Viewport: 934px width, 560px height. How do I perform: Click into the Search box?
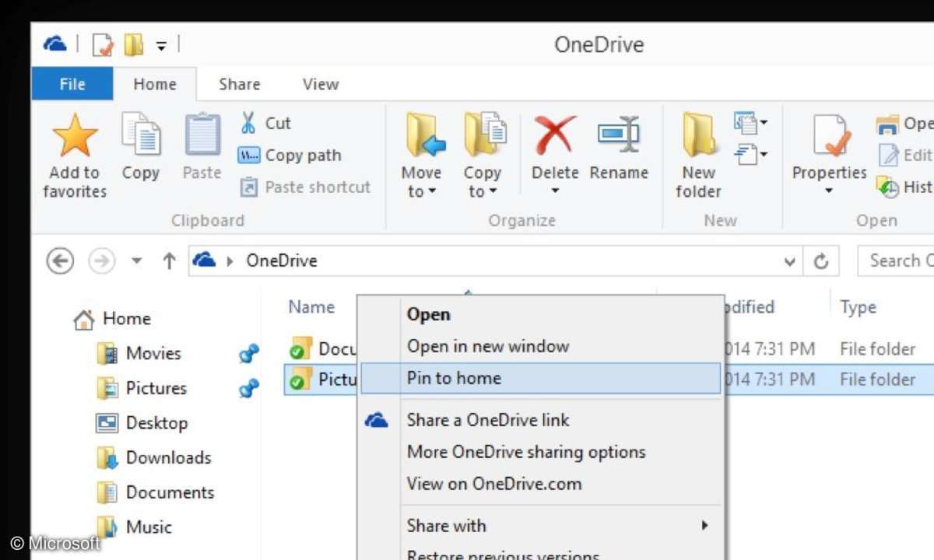896,261
